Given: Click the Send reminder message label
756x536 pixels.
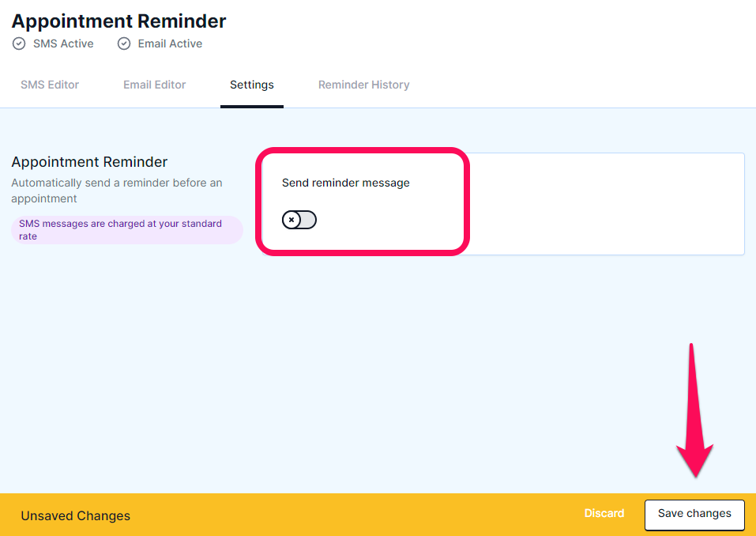Looking at the screenshot, I should pyautogui.click(x=346, y=183).
